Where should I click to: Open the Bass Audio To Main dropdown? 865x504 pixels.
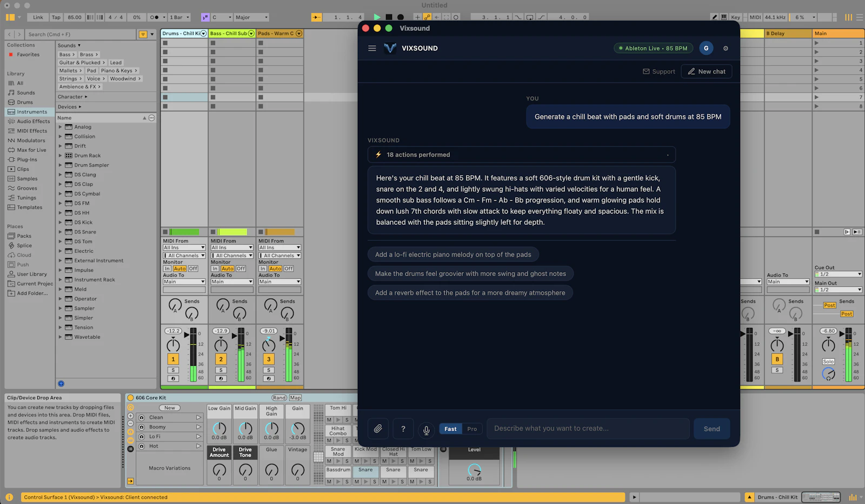[x=232, y=281]
